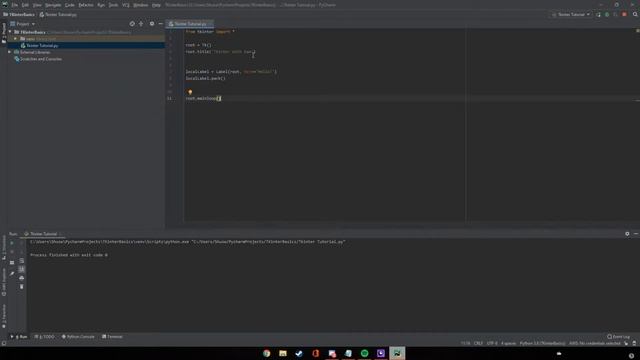Click the print icon in Run console
The width and height of the screenshot is (640, 360).
pyautogui.click(x=22, y=278)
